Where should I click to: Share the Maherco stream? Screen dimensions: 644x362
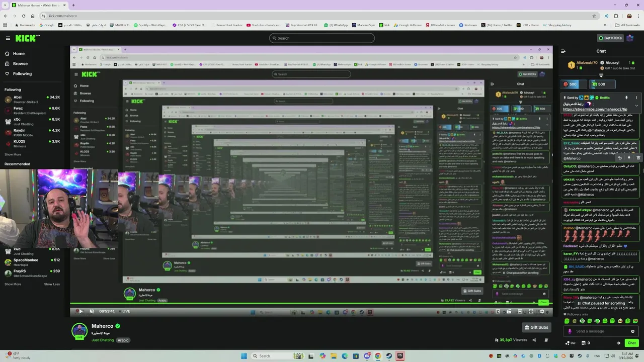[534, 340]
